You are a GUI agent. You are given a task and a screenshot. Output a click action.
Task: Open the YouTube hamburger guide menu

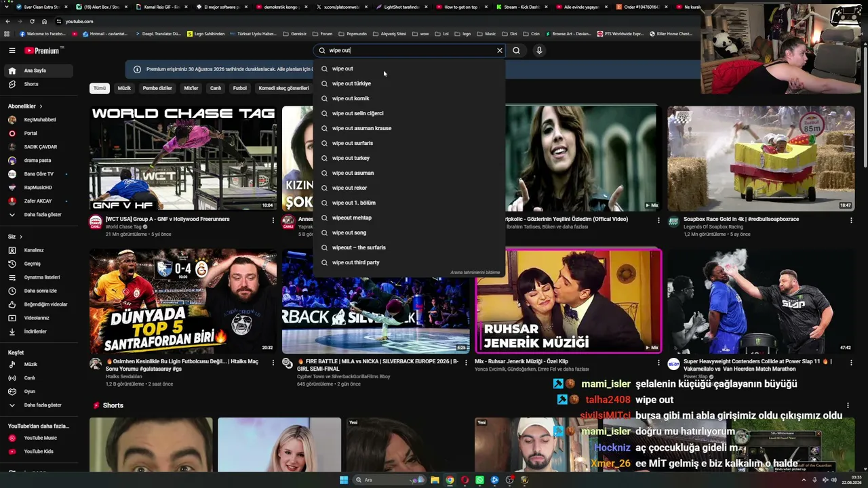click(x=12, y=50)
